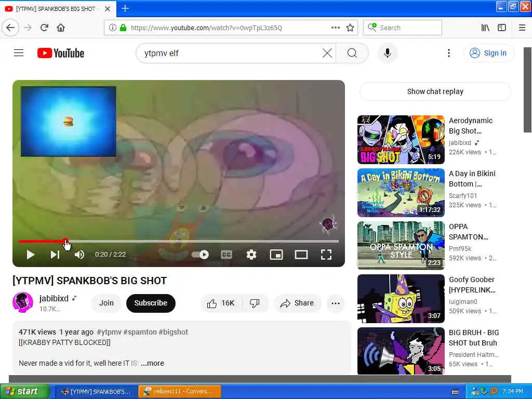This screenshot has height=399, width=532.
Task: Select the [YTPMV] SPANKBOB'S BIG SHOT tab
Action: click(x=58, y=9)
